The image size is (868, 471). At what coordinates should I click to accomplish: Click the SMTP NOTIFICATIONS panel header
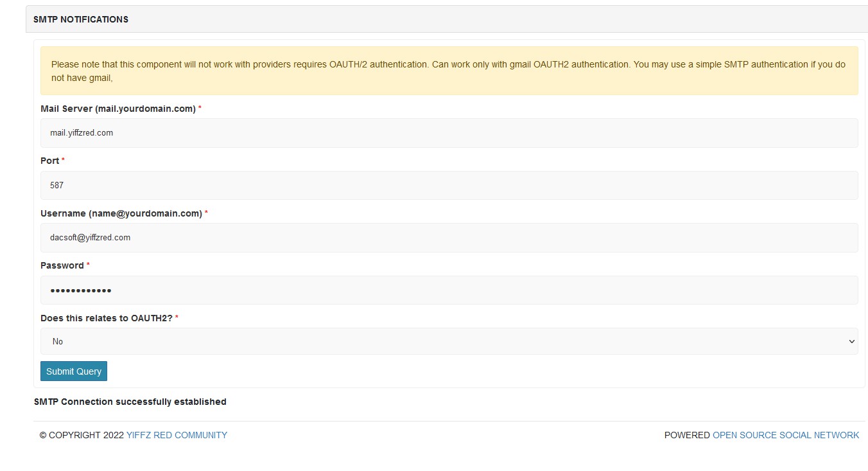[x=81, y=19]
